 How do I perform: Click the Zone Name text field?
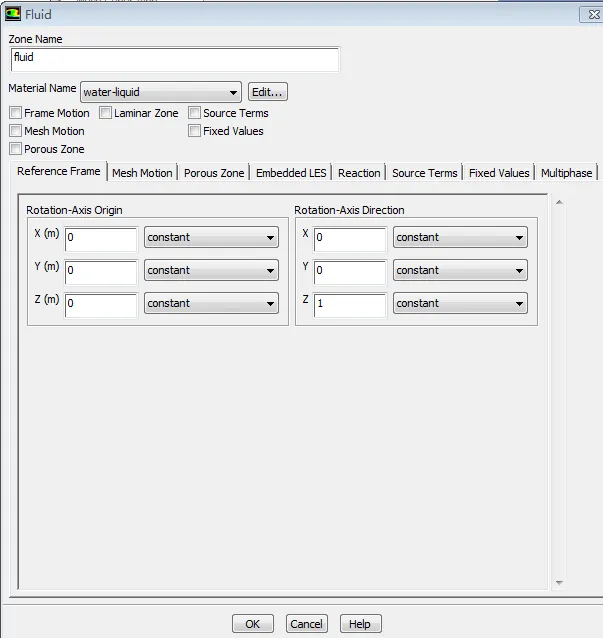pyautogui.click(x=175, y=59)
